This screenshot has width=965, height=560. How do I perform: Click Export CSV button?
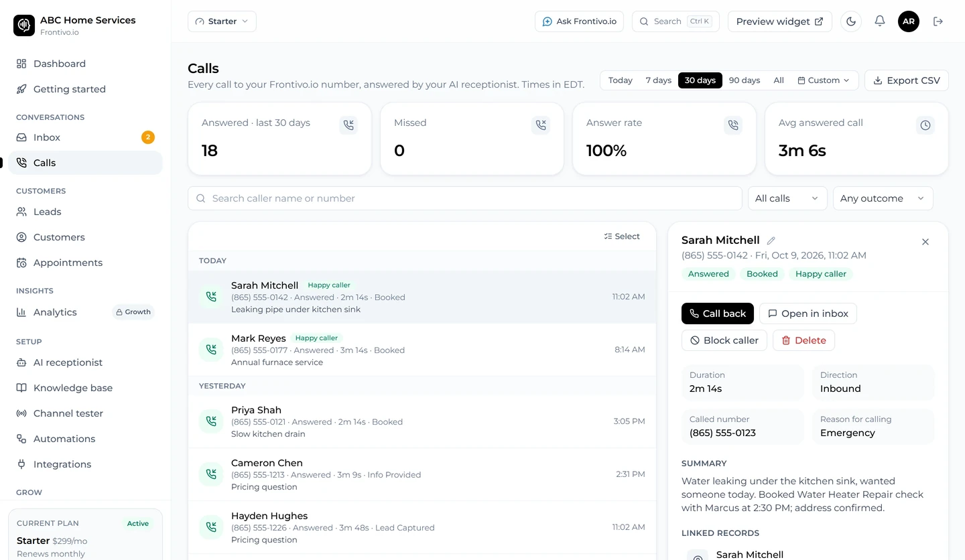(907, 80)
